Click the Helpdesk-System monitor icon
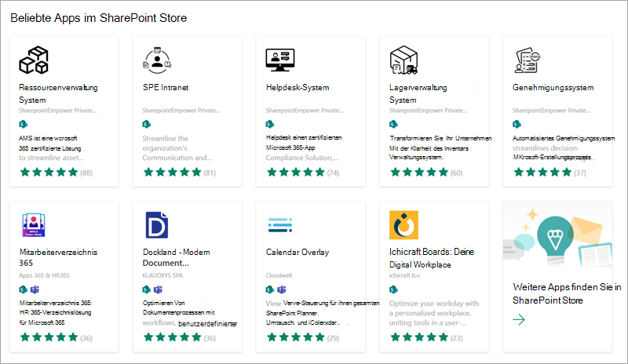628x364 pixels. 280,60
